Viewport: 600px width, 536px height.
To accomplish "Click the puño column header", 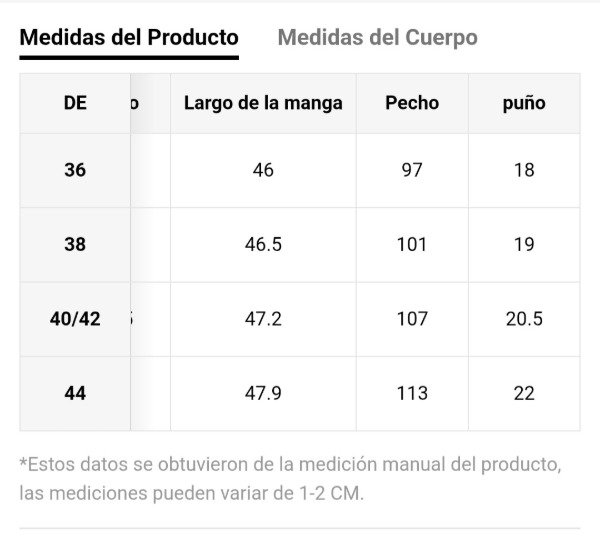I will (524, 103).
